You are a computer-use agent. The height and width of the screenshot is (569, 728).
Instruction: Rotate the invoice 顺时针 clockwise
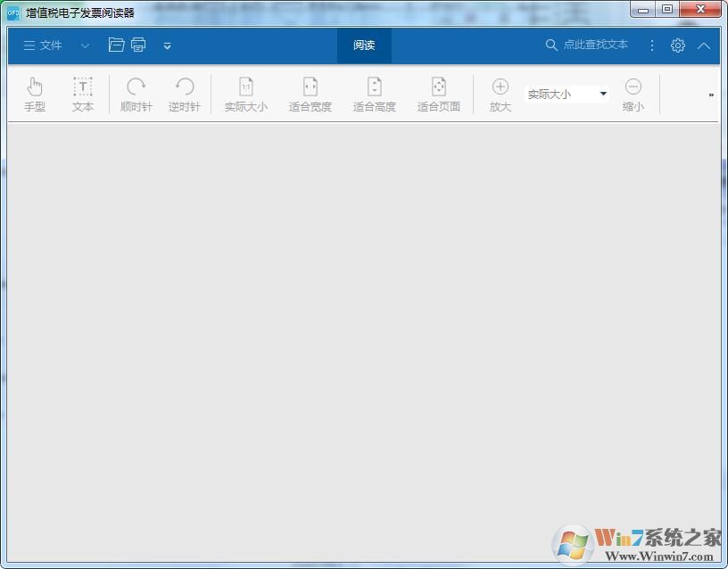click(x=135, y=94)
